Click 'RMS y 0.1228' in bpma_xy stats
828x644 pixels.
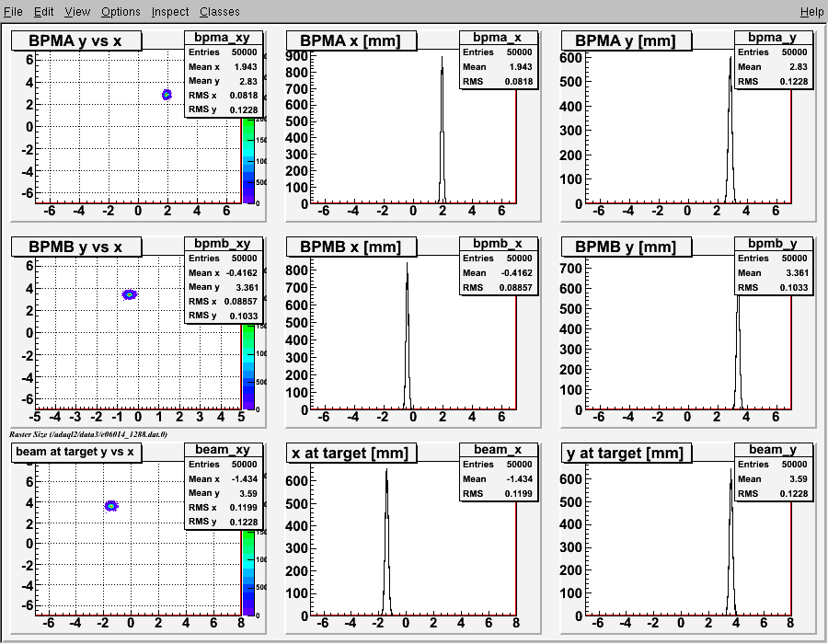pyautogui.click(x=223, y=109)
